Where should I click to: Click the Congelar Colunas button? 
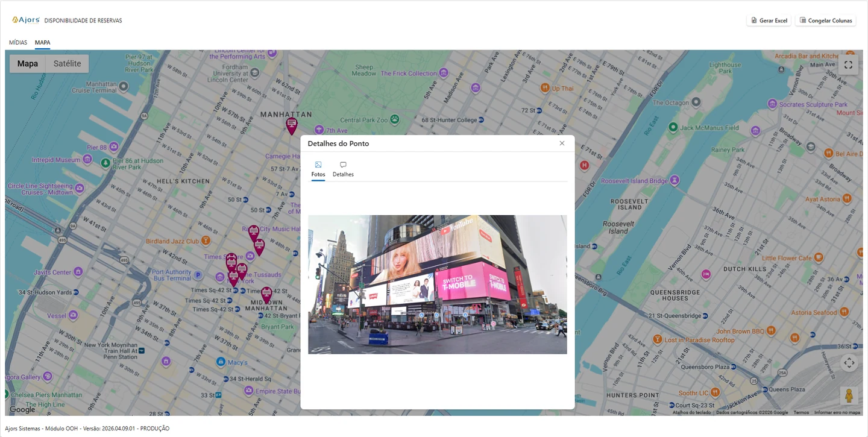[826, 20]
